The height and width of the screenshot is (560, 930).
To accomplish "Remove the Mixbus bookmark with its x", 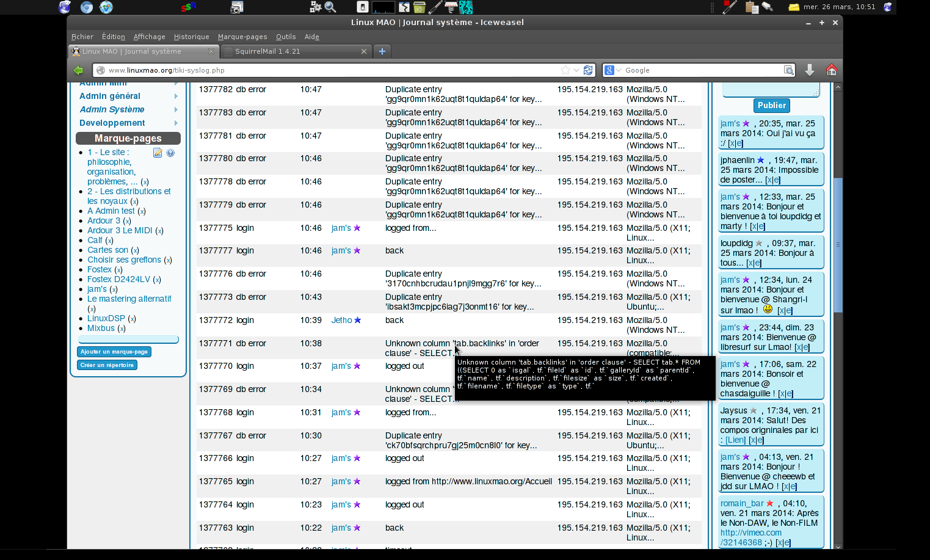I will click(x=122, y=329).
